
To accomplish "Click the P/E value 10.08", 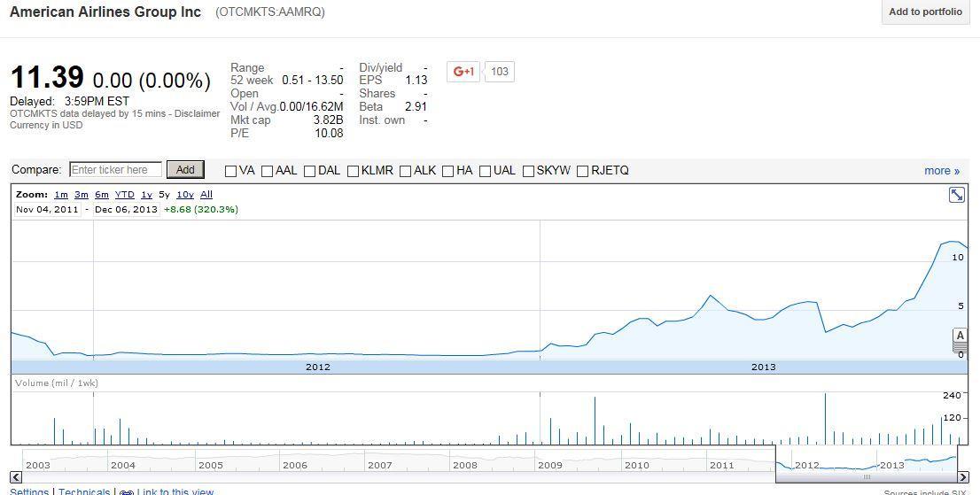I will [328, 133].
